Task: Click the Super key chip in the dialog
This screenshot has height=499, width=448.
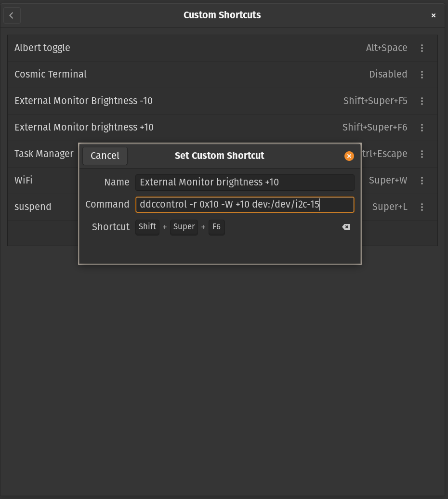Action: pyautogui.click(x=184, y=227)
